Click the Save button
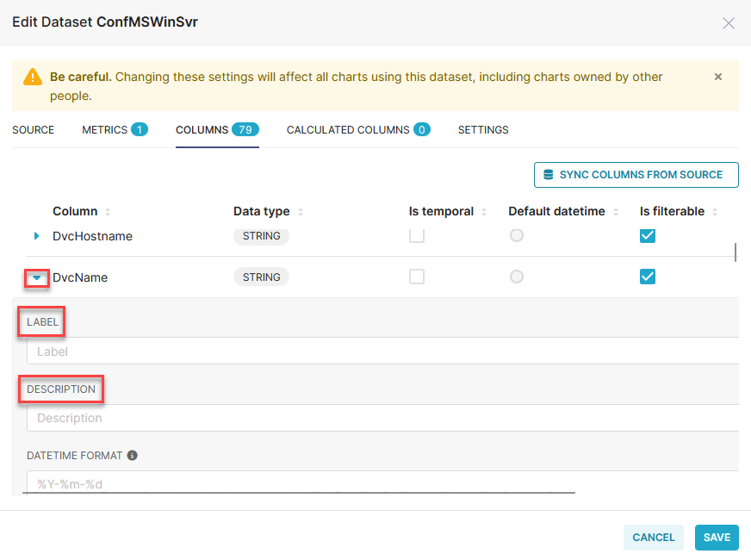This screenshot has height=560, width=751. [x=717, y=538]
